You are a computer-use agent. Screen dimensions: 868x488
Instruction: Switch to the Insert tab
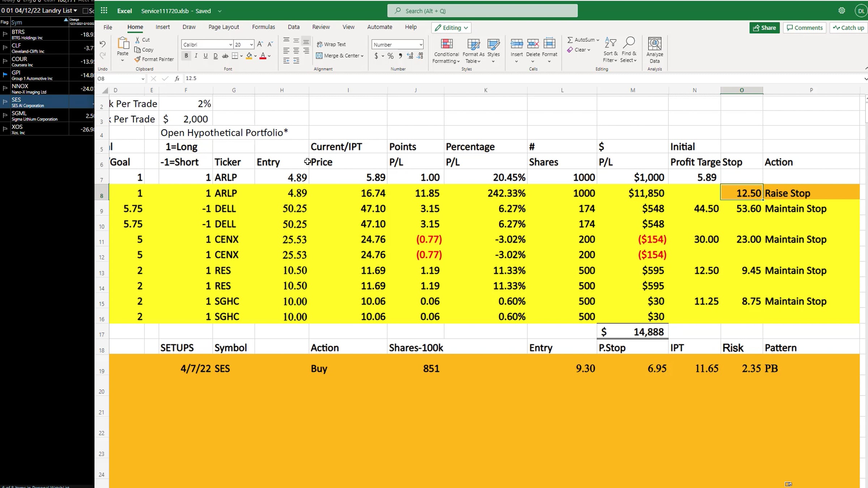click(163, 27)
